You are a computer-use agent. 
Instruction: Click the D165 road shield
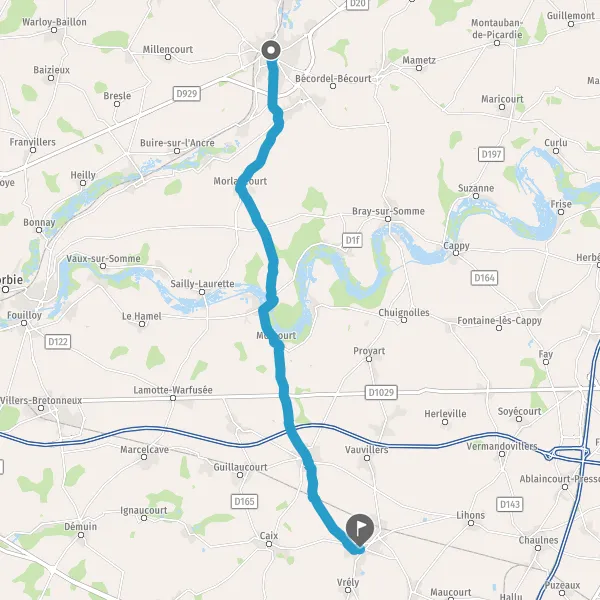point(244,501)
